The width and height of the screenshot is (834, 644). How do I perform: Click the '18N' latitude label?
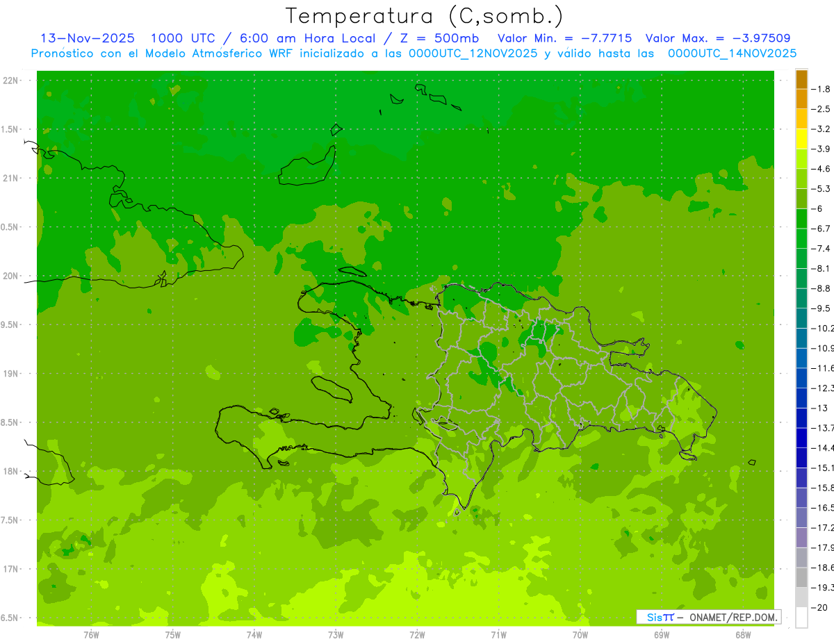tap(11, 471)
